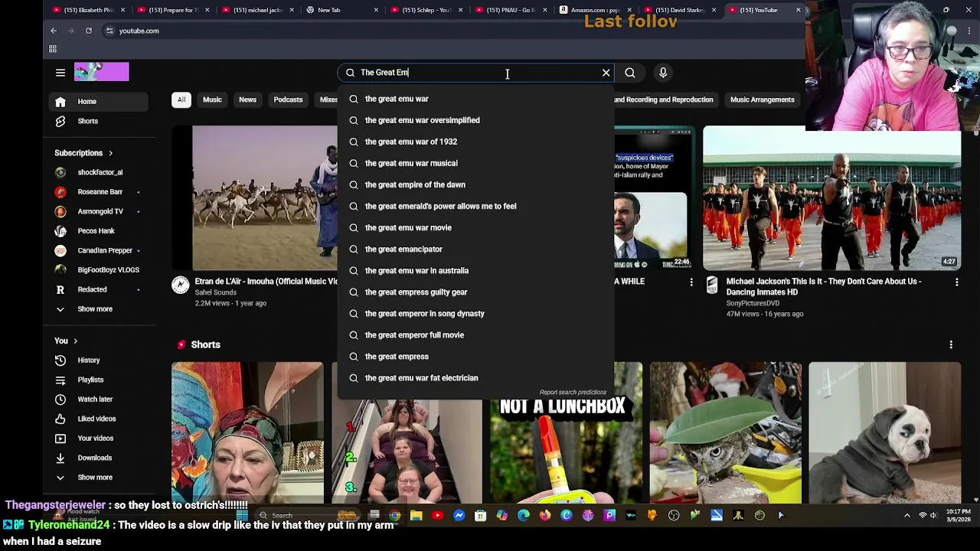
Task: Open Watch later in the sidebar
Action: pyautogui.click(x=100, y=399)
